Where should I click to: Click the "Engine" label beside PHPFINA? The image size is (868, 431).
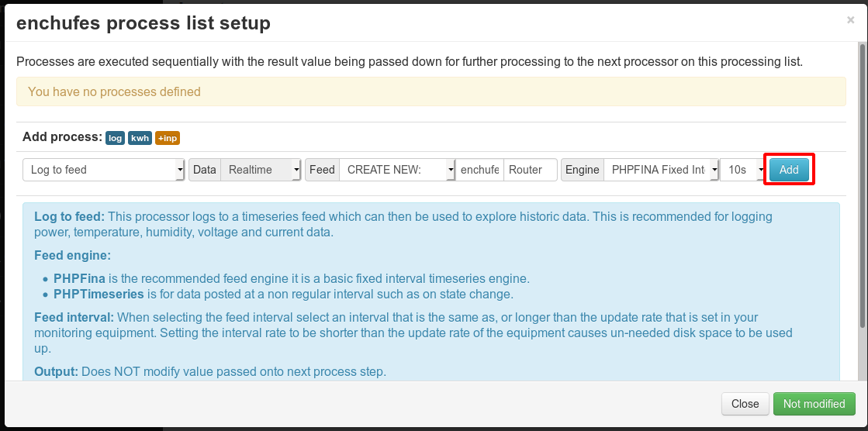coord(582,170)
